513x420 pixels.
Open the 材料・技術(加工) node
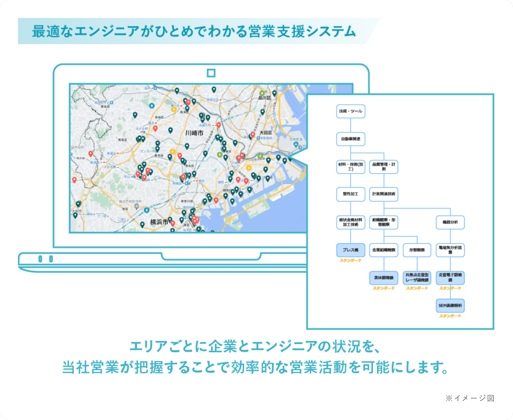[x=350, y=167]
